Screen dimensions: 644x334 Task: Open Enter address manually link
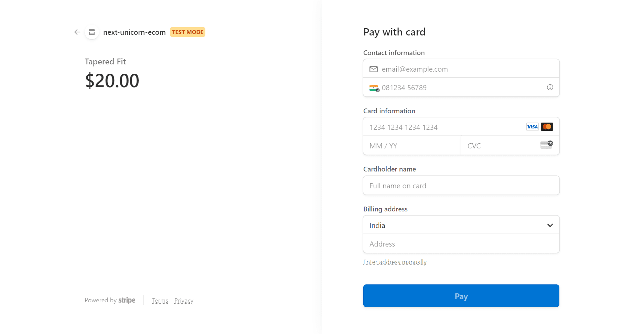pos(395,262)
